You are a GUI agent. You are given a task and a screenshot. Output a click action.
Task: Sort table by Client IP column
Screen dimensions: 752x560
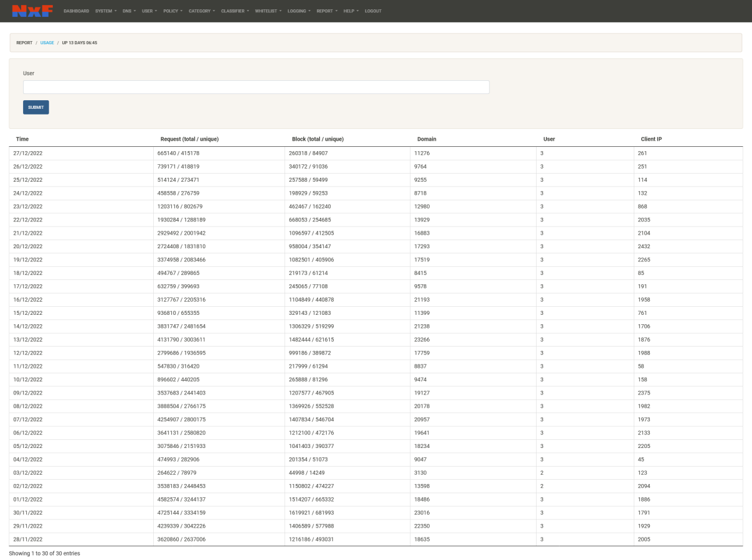tap(651, 139)
